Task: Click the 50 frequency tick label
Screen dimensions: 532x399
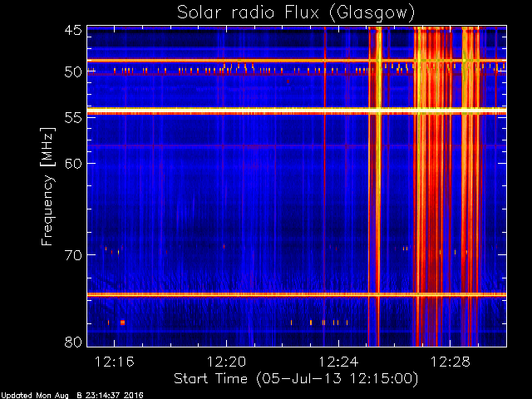Action: point(73,72)
